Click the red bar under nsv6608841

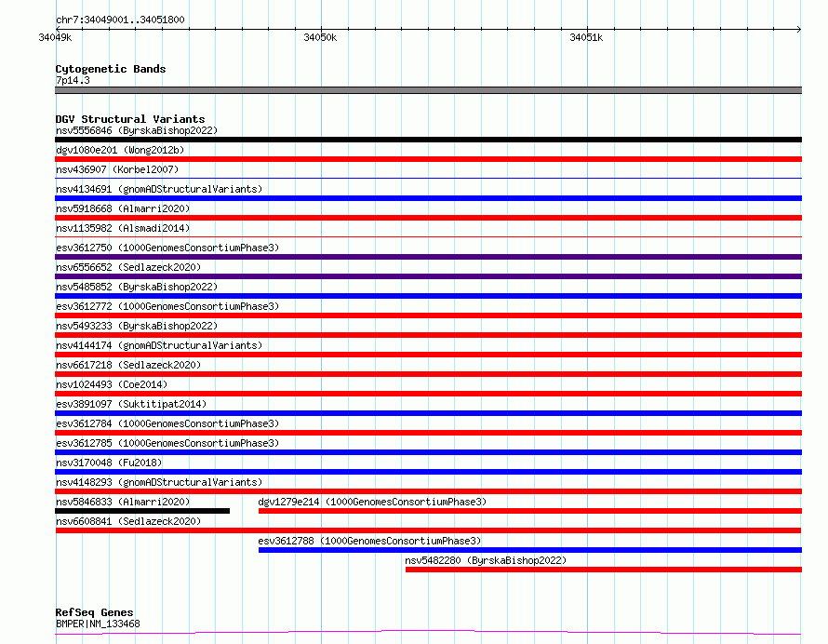pyautogui.click(x=428, y=530)
